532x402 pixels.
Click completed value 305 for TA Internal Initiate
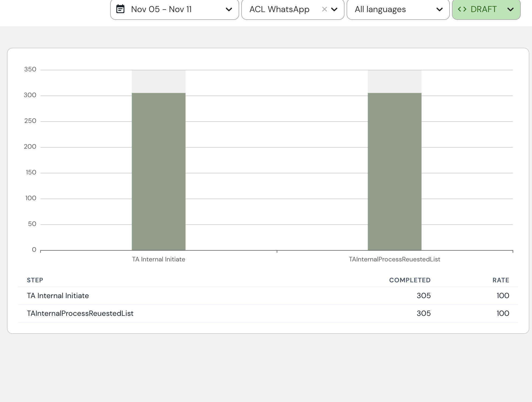[x=424, y=296]
